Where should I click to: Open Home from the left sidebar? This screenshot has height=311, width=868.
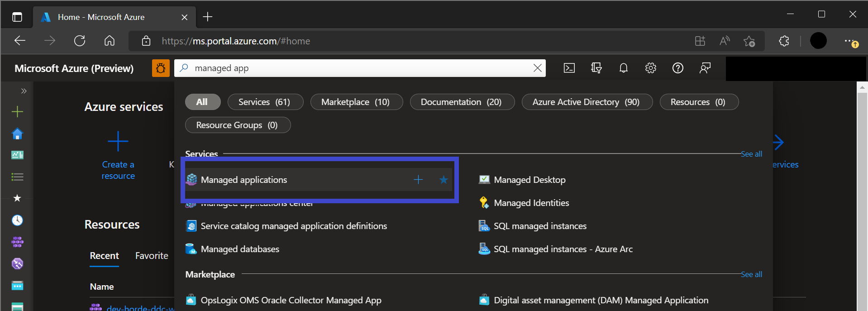tap(17, 134)
